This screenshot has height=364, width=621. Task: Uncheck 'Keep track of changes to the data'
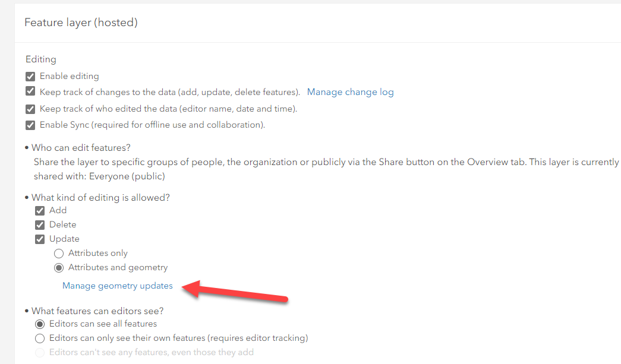click(30, 92)
